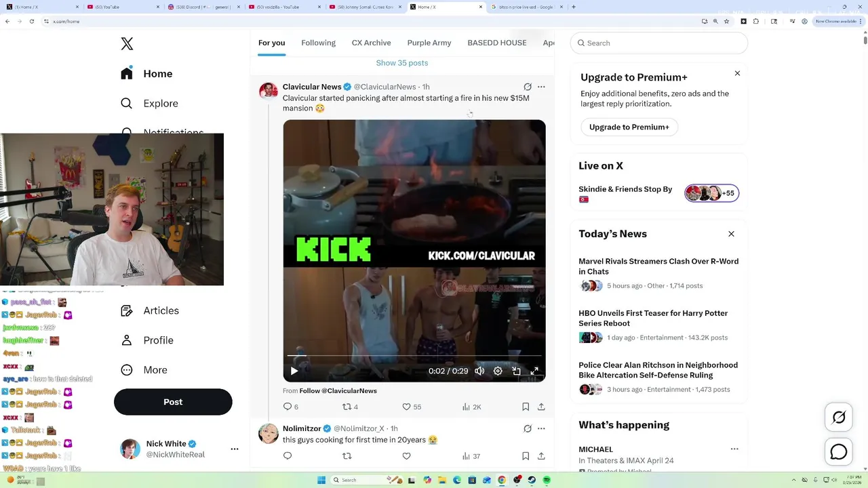Screen dimensions: 868x488
Task: Repost the Nolimitzor post
Action: tap(347, 456)
